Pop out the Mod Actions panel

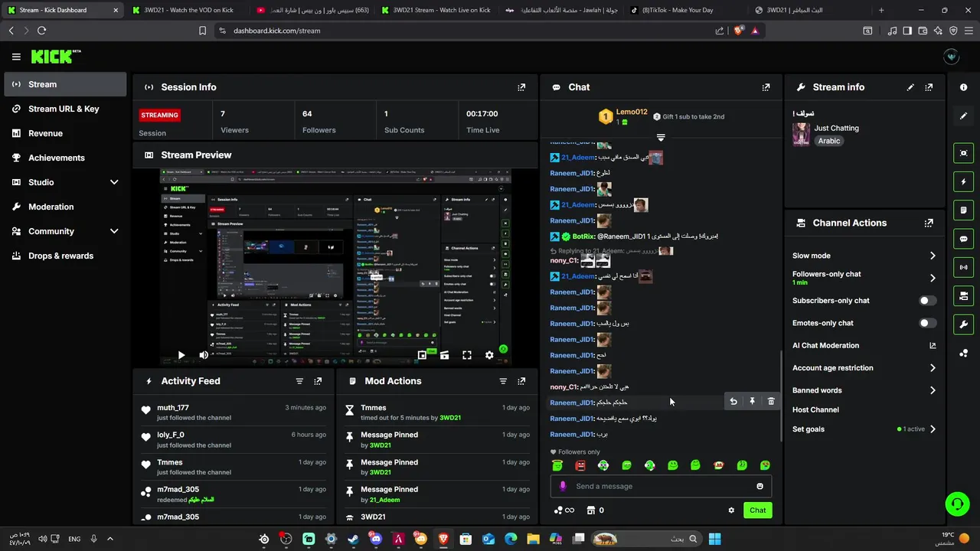[521, 381]
